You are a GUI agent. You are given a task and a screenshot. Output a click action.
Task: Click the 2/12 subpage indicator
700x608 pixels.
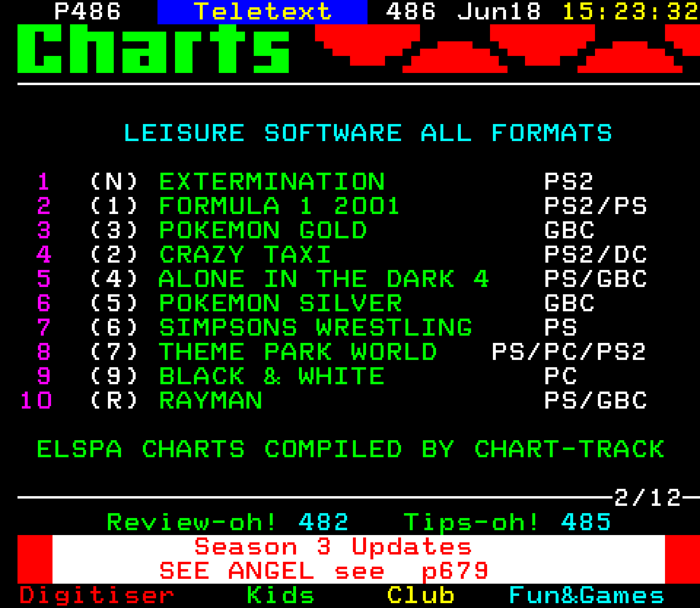pos(647,497)
